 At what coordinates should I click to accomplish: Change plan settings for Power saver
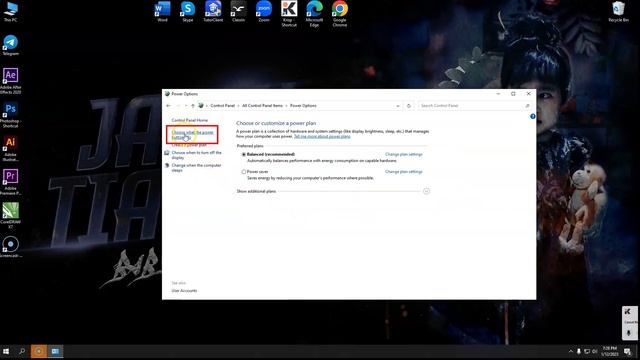(x=404, y=171)
